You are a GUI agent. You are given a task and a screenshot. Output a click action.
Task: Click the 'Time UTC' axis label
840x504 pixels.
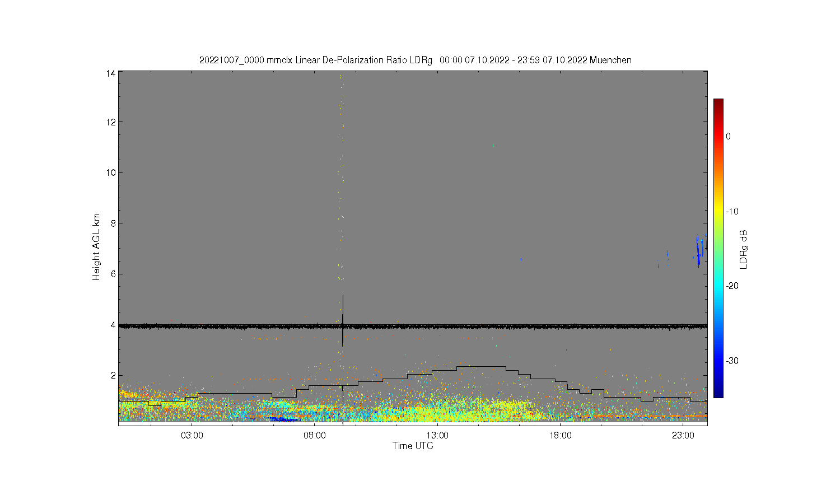[413, 446]
